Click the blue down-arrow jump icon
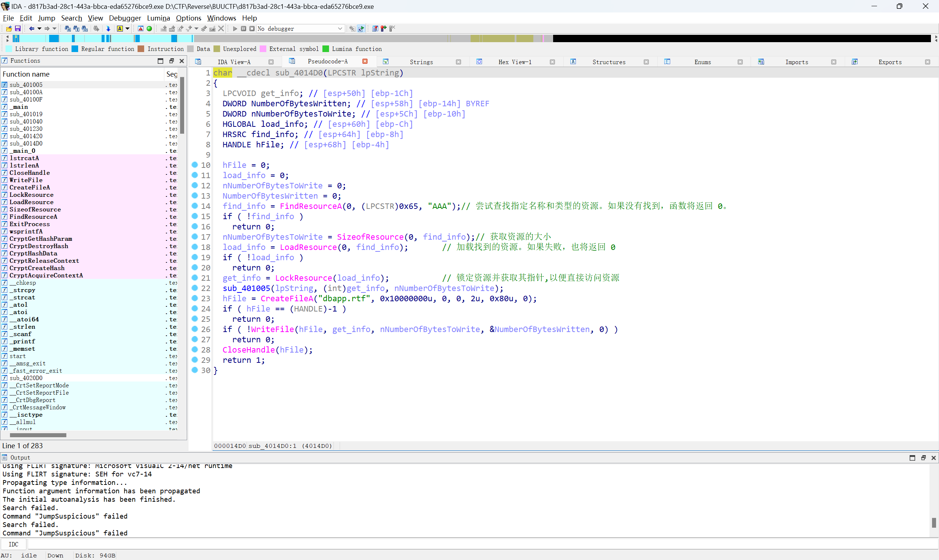The width and height of the screenshot is (939, 560). pos(108,29)
